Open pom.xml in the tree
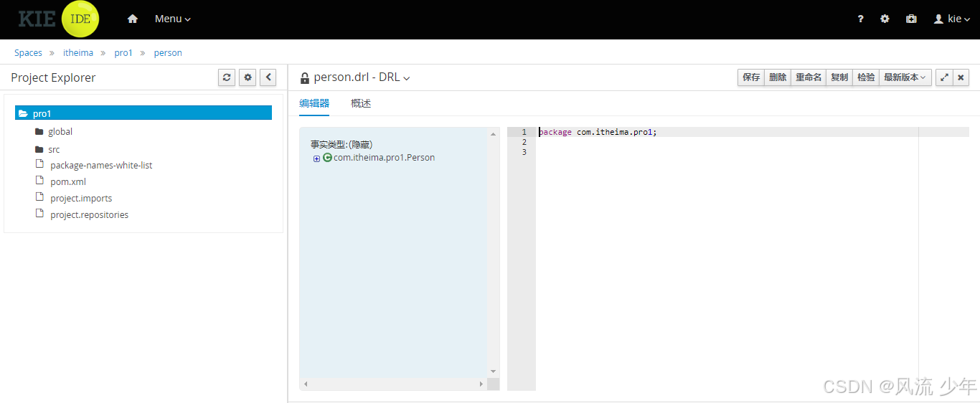 click(68, 182)
